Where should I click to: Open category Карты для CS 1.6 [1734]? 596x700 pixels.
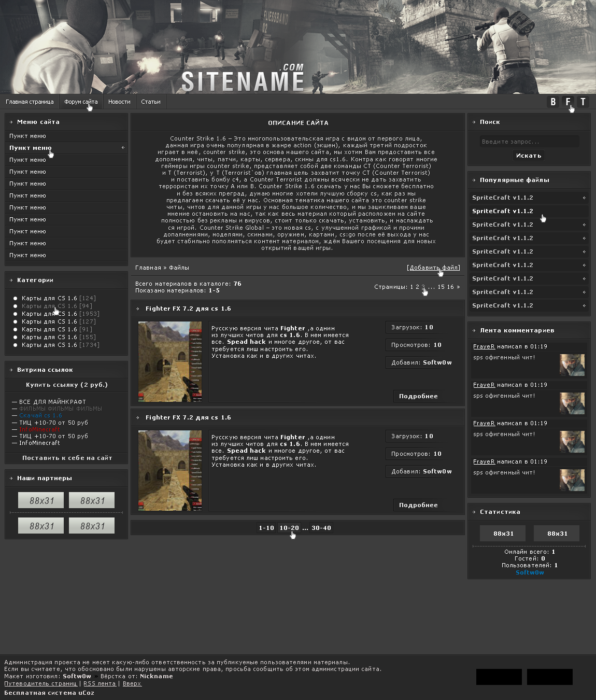(61, 345)
